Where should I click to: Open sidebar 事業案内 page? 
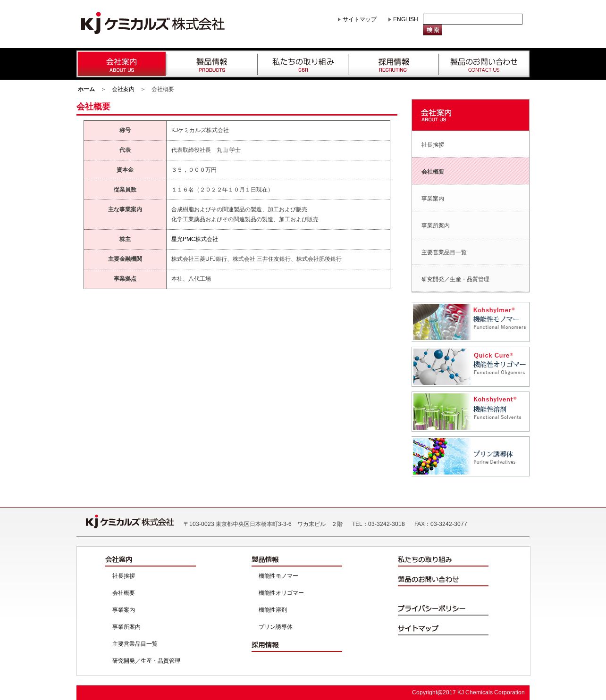click(471, 198)
